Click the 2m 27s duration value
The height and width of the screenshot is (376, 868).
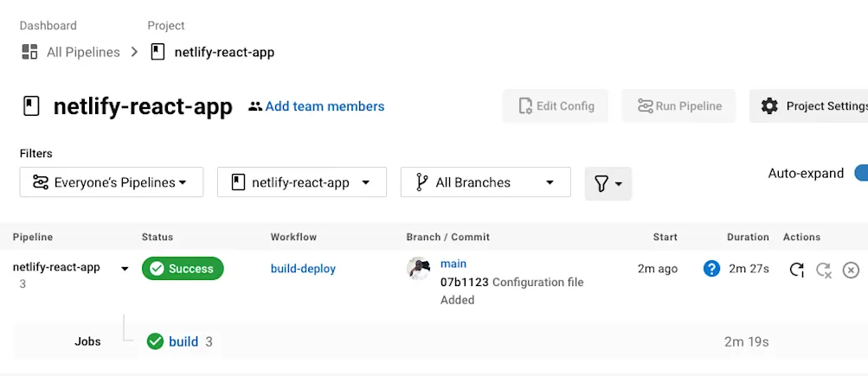click(749, 269)
